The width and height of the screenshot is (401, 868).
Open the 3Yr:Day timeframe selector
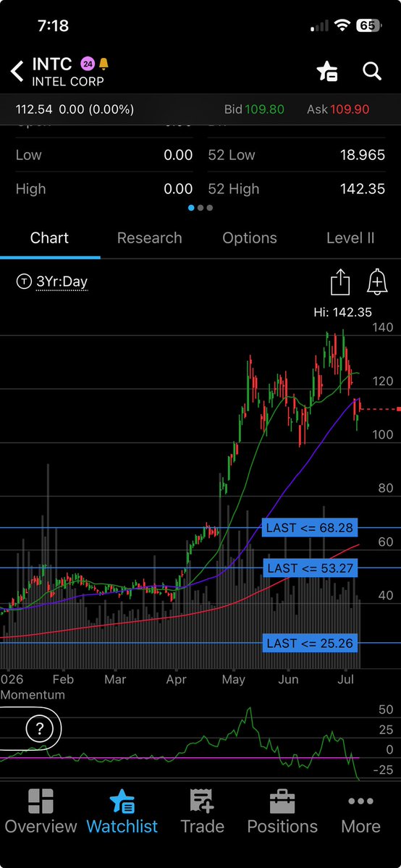[x=62, y=282]
